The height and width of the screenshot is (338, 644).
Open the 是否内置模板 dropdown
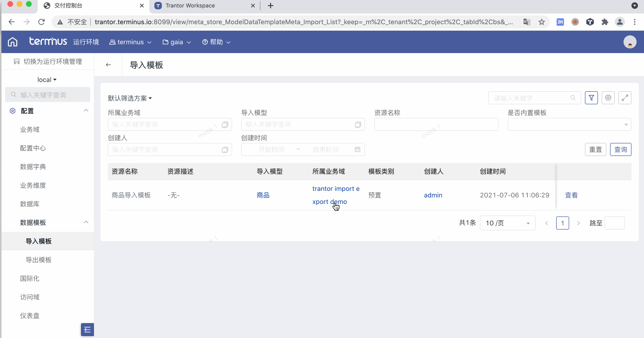pos(569,124)
